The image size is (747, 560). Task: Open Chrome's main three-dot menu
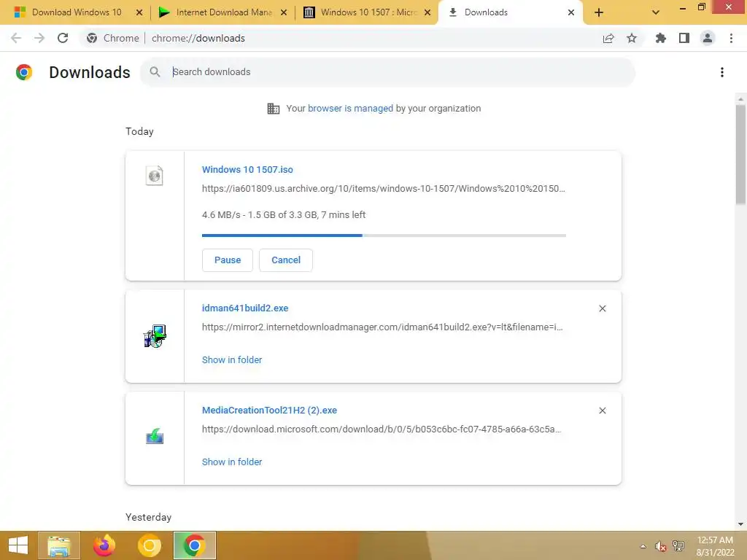tap(731, 38)
